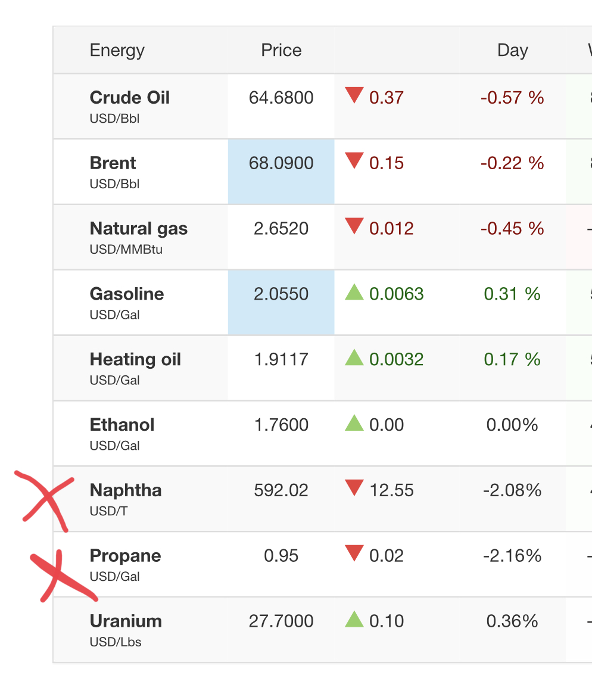The image size is (592, 700).
Task: Click the red down arrow beside Crude Oil
Action: [354, 95]
